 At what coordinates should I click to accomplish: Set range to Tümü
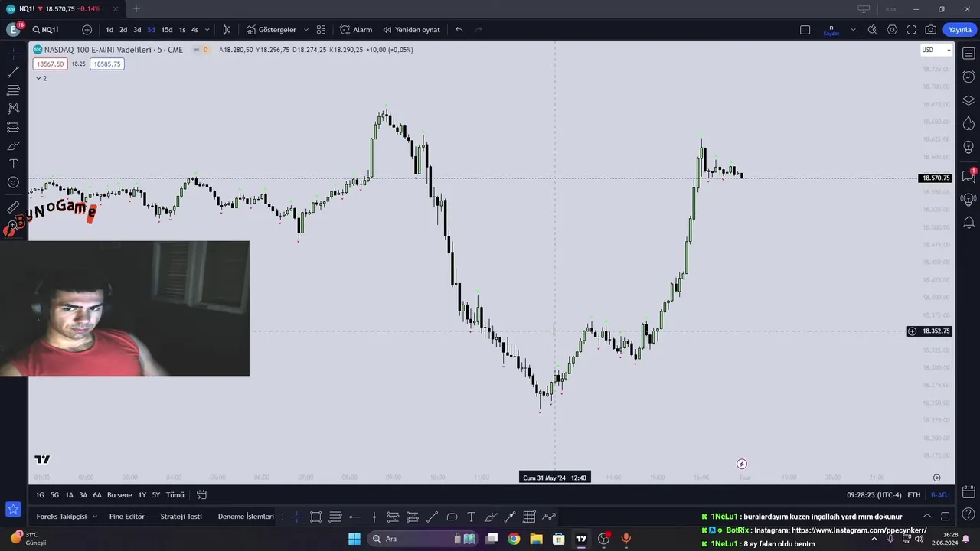pyautogui.click(x=175, y=495)
